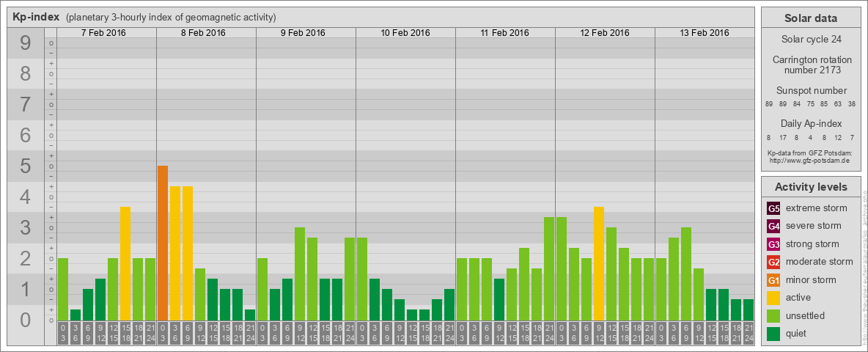Click the 12-15 time label under 10 Feb 2016
Screen dimensions: 868x352
[412, 333]
